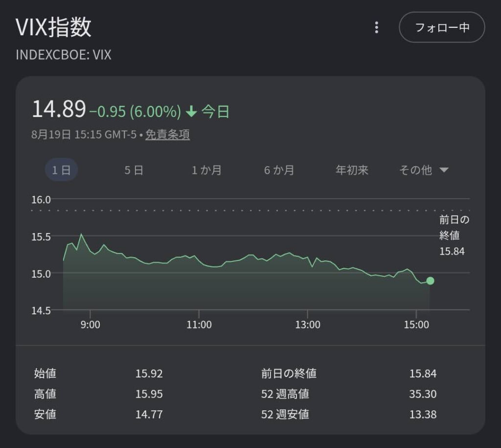This screenshot has height=448, width=501.
Task: Click the green current-price dot on chart
Action: click(431, 281)
